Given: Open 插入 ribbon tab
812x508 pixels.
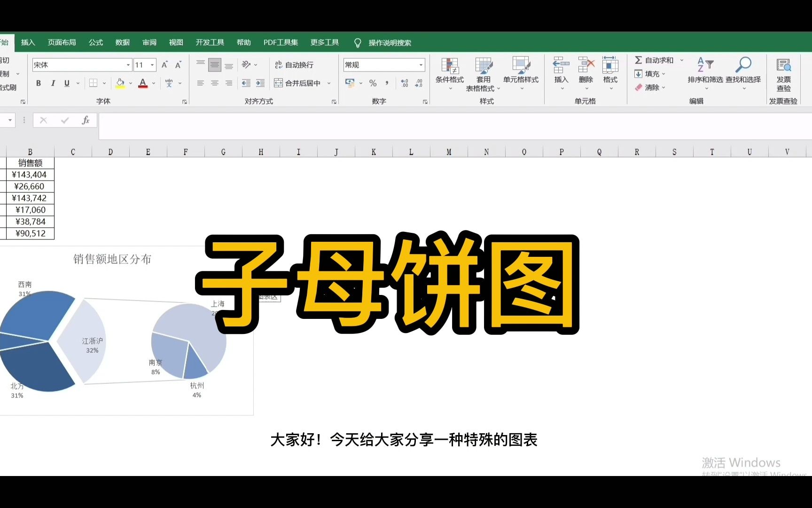Looking at the screenshot, I should tap(28, 42).
